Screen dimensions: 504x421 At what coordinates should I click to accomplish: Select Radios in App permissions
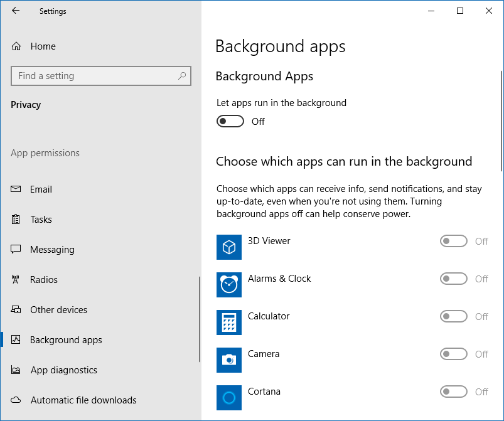tap(43, 280)
